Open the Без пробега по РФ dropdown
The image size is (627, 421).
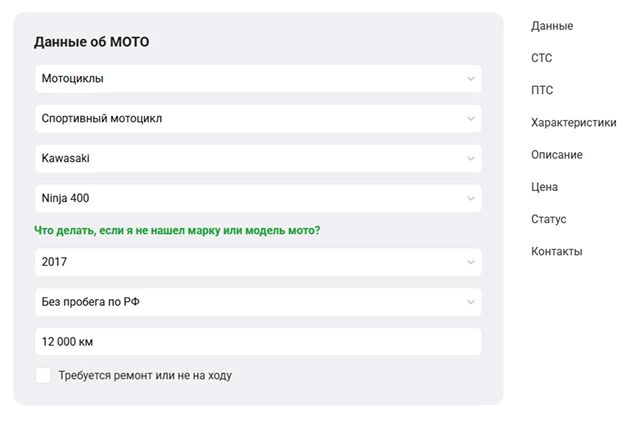tap(257, 302)
